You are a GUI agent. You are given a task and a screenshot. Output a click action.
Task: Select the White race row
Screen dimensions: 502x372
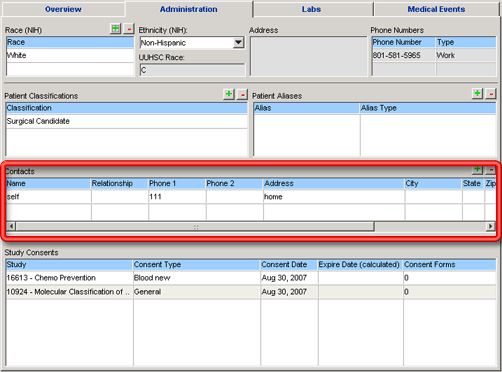(70, 55)
